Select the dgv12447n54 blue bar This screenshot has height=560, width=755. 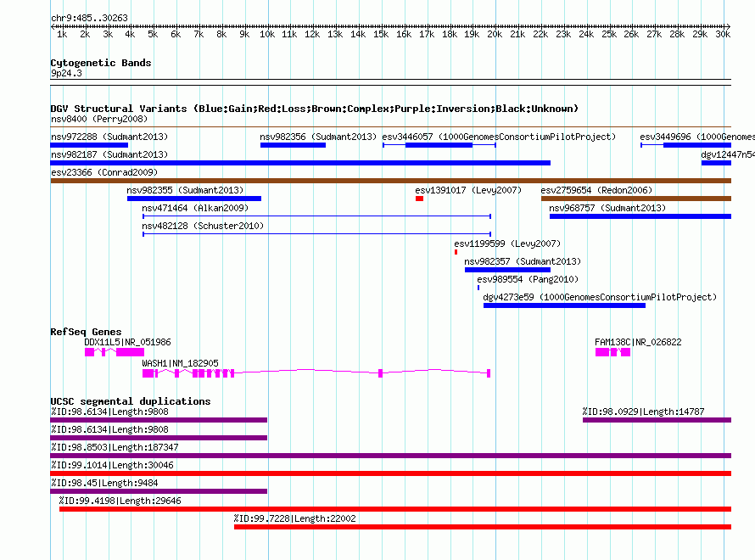click(x=717, y=163)
